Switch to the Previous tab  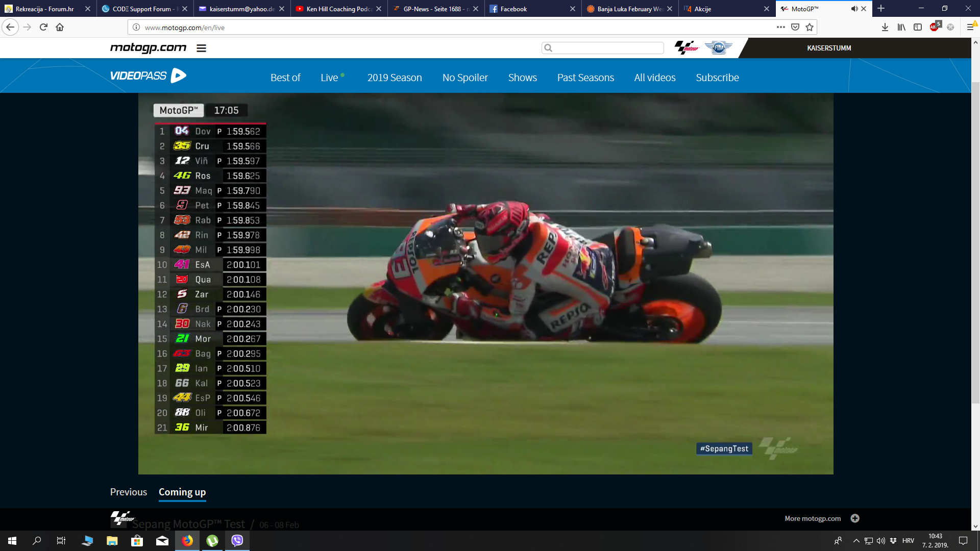tap(128, 492)
